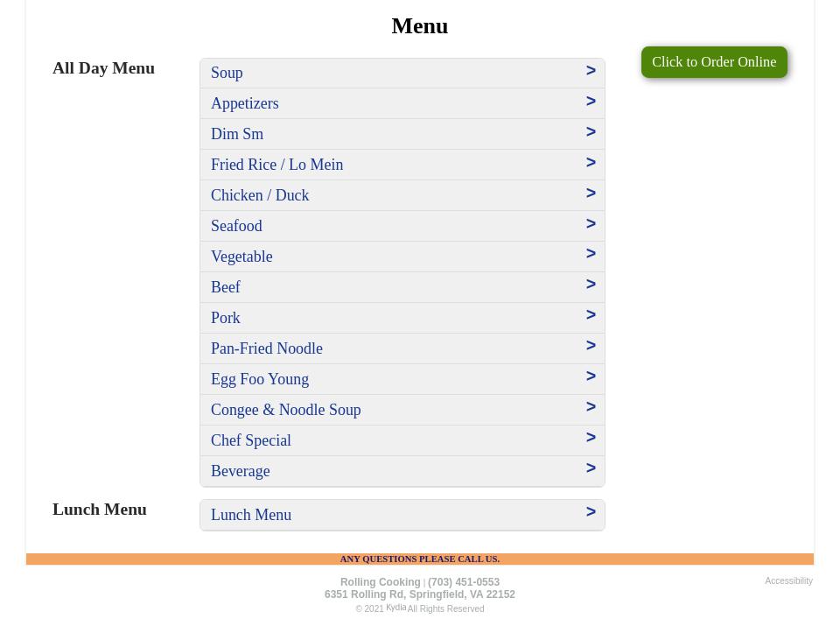Viewport: 840px width, 633px height.
Task: Expand Lunch Menu row chevron
Action: 591,512
